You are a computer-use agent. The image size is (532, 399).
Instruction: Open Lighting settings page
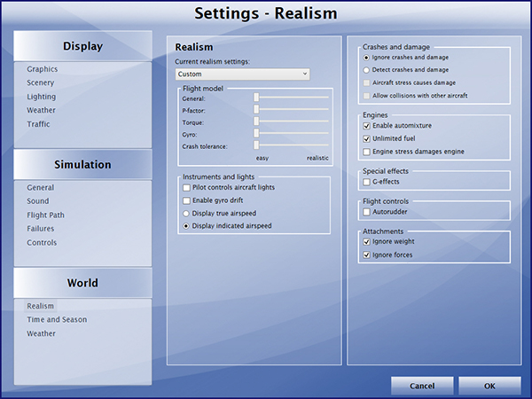pos(42,97)
